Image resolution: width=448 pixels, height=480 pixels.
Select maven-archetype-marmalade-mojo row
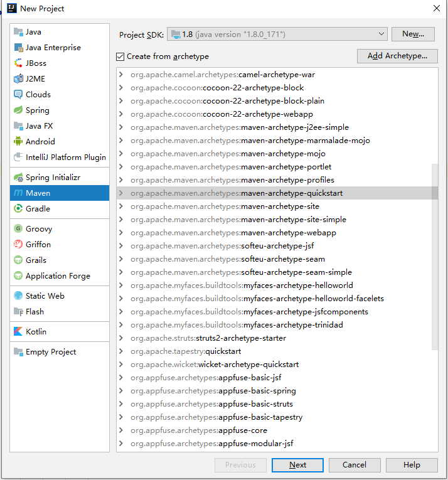277,141
